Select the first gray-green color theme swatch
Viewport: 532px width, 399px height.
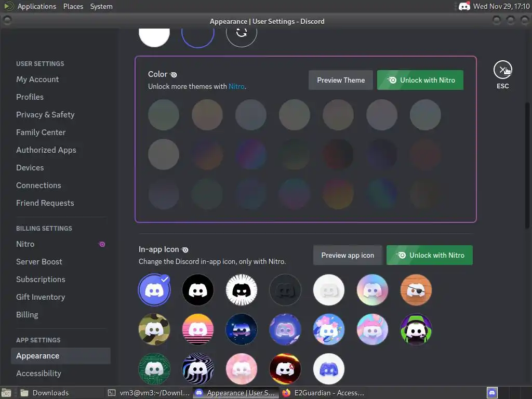(x=164, y=115)
